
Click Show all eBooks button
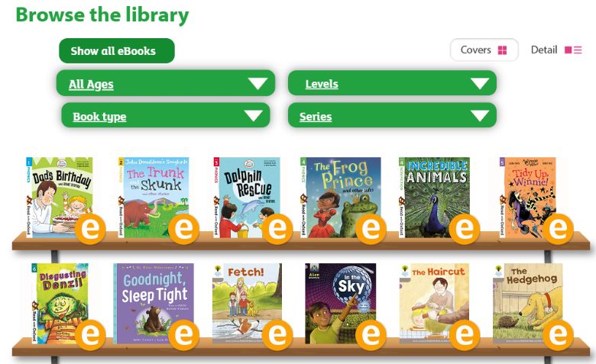(117, 51)
